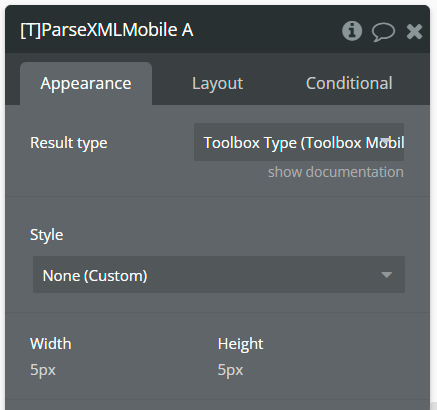437x410 pixels.
Task: Open the comment bubble for this element
Action: [383, 32]
